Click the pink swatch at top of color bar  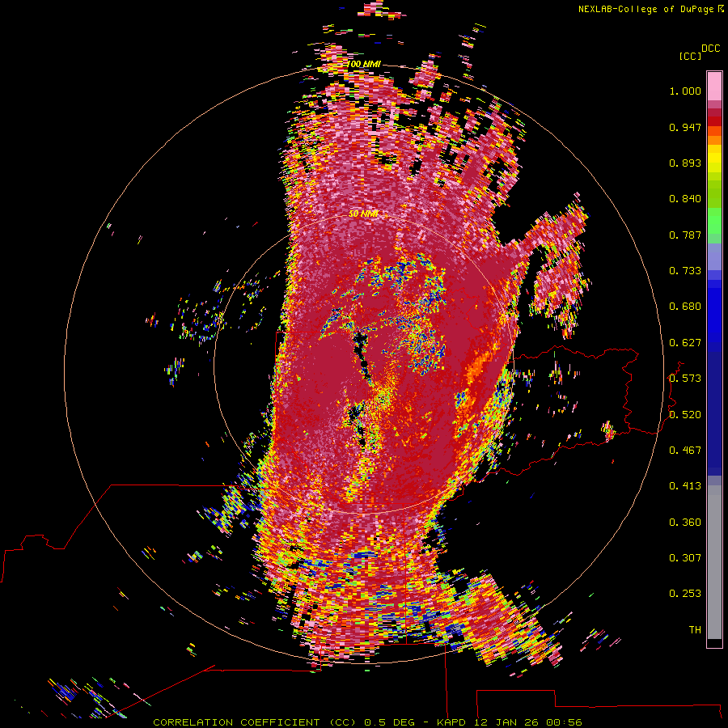click(x=714, y=87)
